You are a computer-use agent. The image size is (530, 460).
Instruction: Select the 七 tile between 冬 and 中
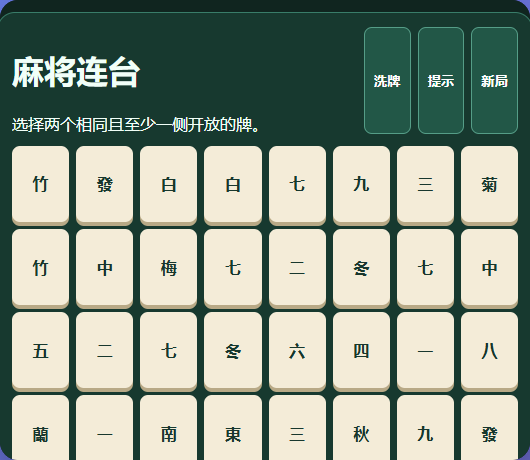(426, 268)
